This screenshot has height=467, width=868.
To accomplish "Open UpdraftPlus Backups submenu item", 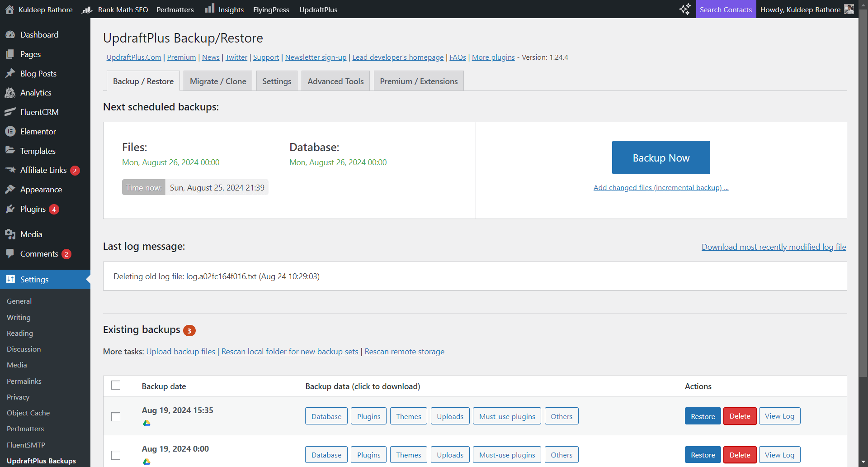I will [x=41, y=461].
